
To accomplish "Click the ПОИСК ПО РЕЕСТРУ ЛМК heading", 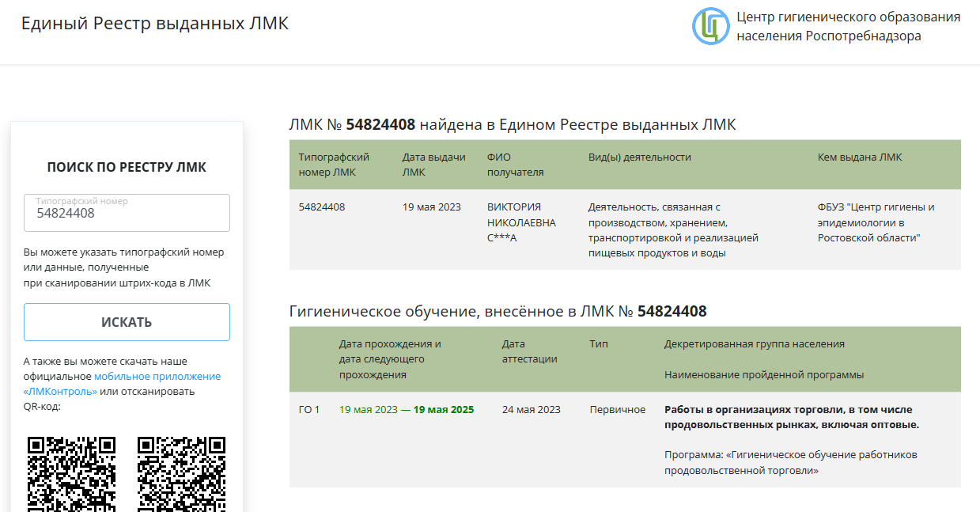I will pyautogui.click(x=127, y=167).
